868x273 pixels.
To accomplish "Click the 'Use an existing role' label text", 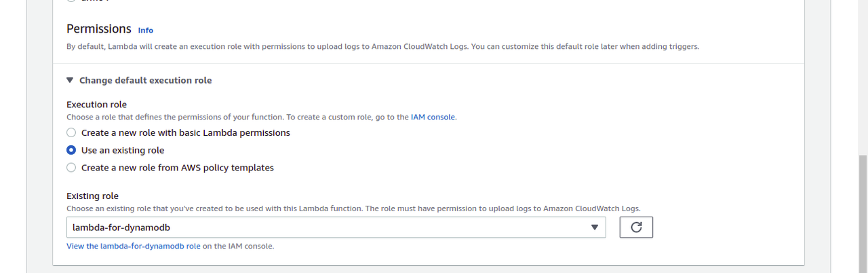I will pyautogui.click(x=123, y=150).
